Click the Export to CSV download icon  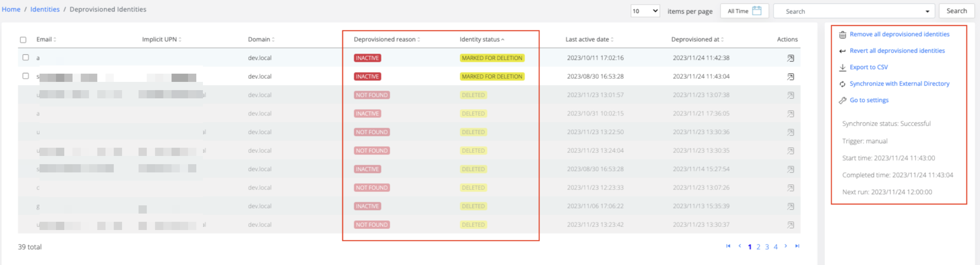coord(843,67)
